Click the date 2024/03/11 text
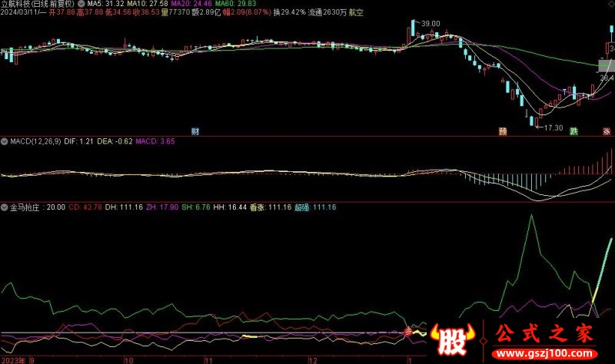This screenshot has height=364, width=615. 19,12
